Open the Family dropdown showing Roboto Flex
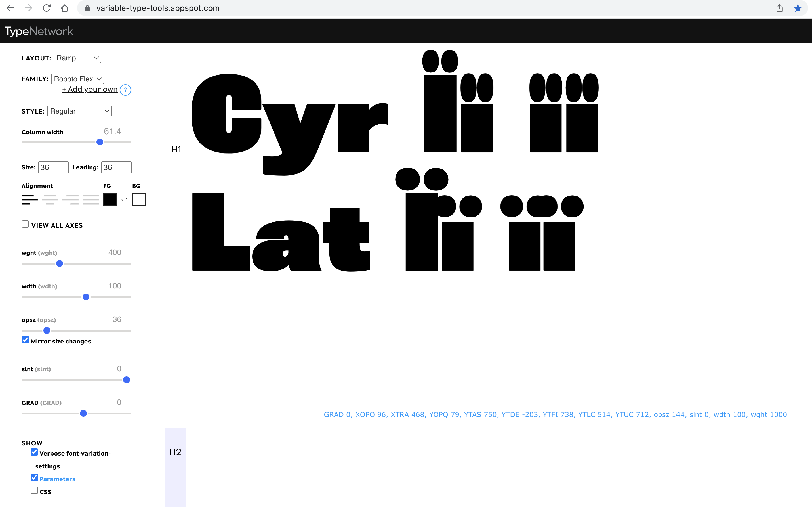 click(77, 79)
